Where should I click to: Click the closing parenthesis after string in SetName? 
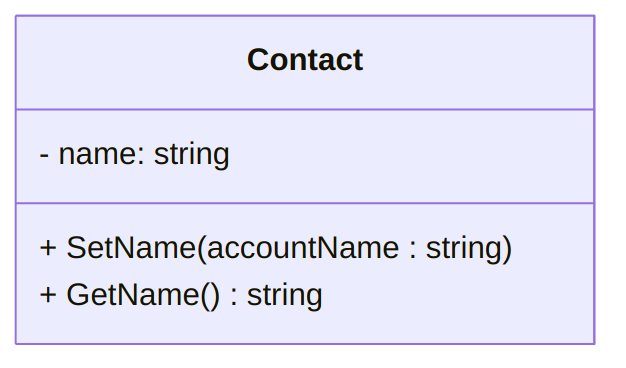coord(507,250)
